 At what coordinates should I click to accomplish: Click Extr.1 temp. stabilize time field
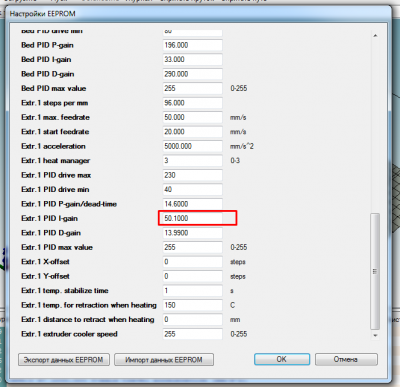tap(193, 291)
